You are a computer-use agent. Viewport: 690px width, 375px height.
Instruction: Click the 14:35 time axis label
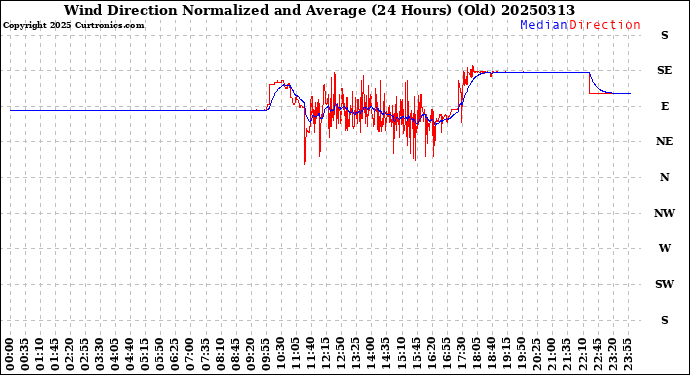[385, 354]
